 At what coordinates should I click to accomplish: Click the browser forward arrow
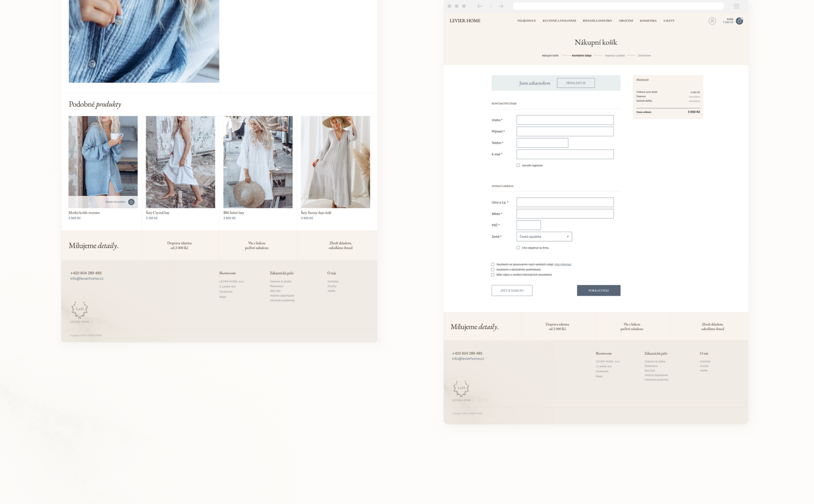pyautogui.click(x=501, y=7)
